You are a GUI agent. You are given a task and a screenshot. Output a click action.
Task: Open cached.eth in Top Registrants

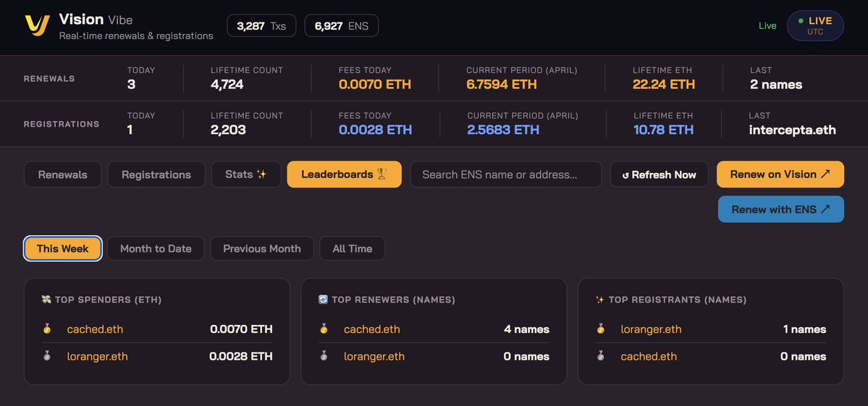[649, 356]
